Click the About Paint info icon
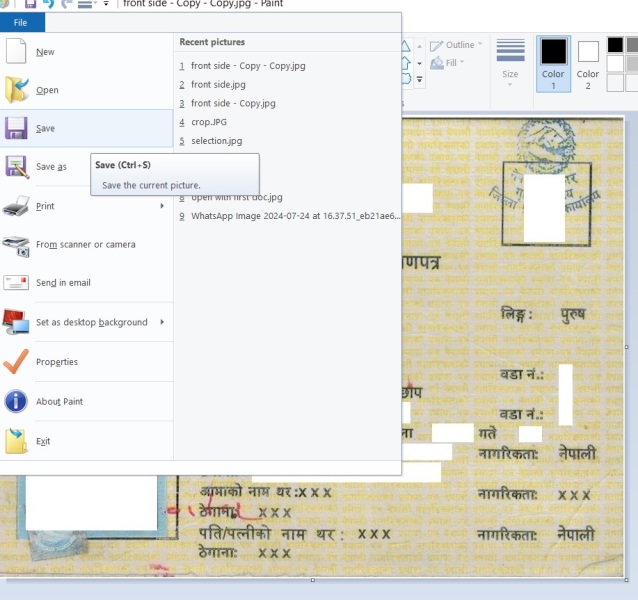This screenshot has height=600, width=638. 16,402
